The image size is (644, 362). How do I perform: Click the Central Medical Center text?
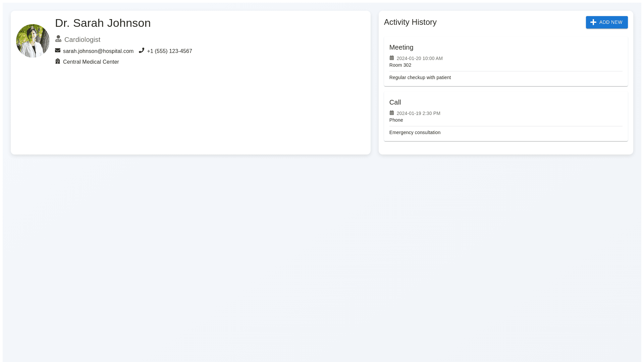(91, 62)
